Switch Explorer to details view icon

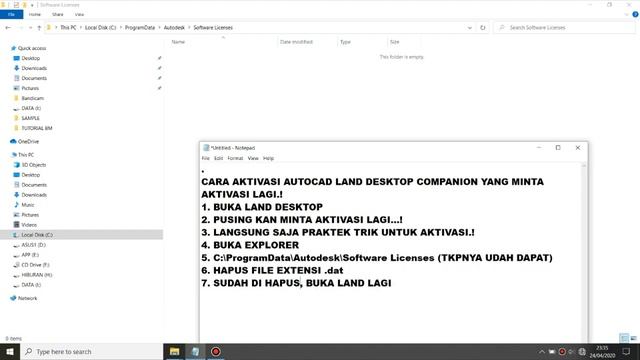624,338
